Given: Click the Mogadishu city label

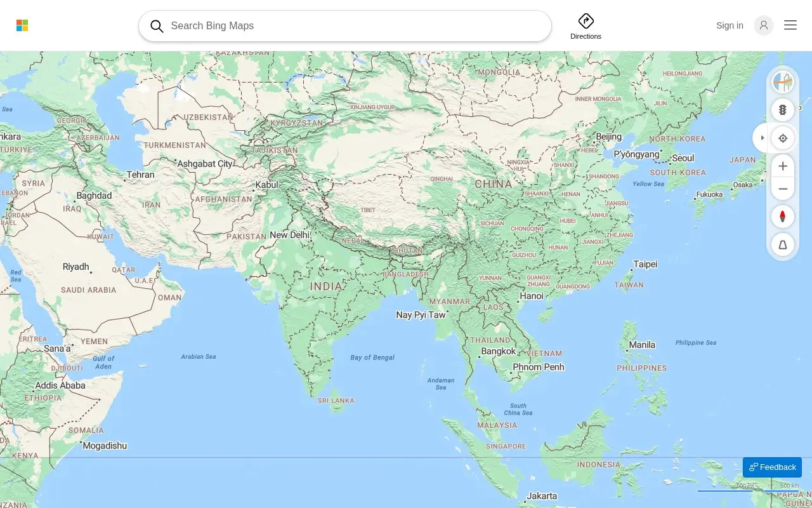Looking at the screenshot, I should pyautogui.click(x=105, y=446).
